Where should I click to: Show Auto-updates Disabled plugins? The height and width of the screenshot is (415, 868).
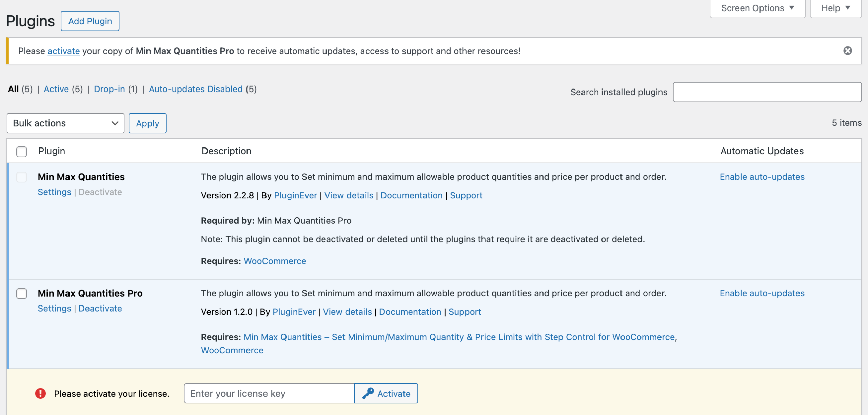pos(196,89)
